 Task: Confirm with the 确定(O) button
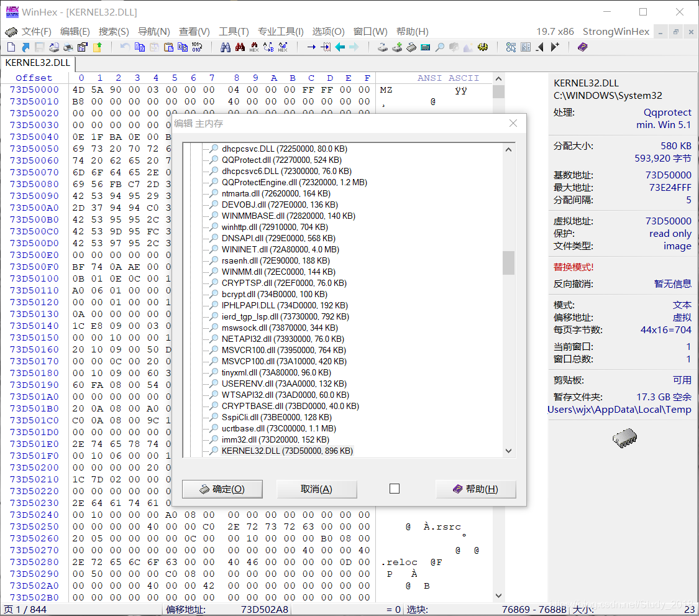[222, 489]
